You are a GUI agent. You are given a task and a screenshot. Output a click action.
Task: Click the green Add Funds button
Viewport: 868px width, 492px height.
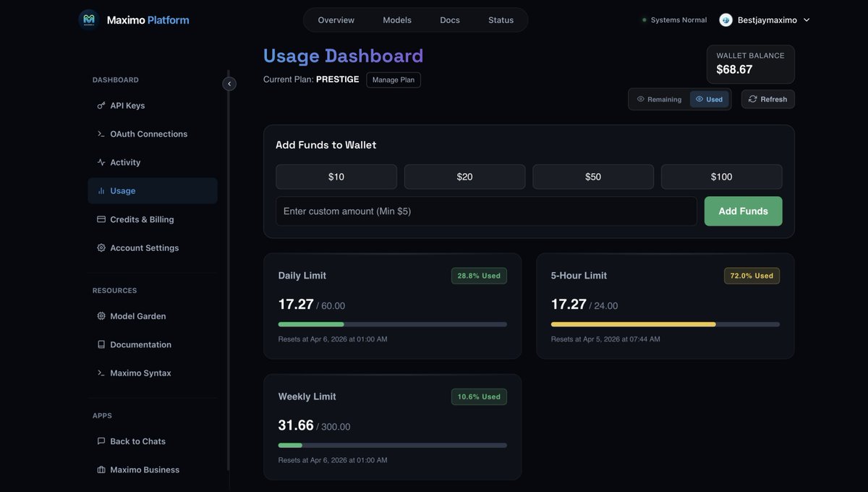(x=743, y=211)
